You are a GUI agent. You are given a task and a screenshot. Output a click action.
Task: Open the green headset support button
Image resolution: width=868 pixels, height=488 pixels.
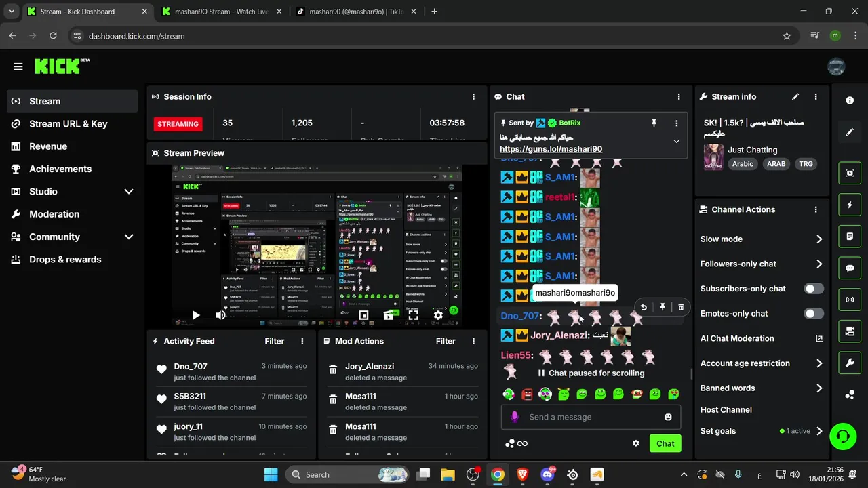843,436
